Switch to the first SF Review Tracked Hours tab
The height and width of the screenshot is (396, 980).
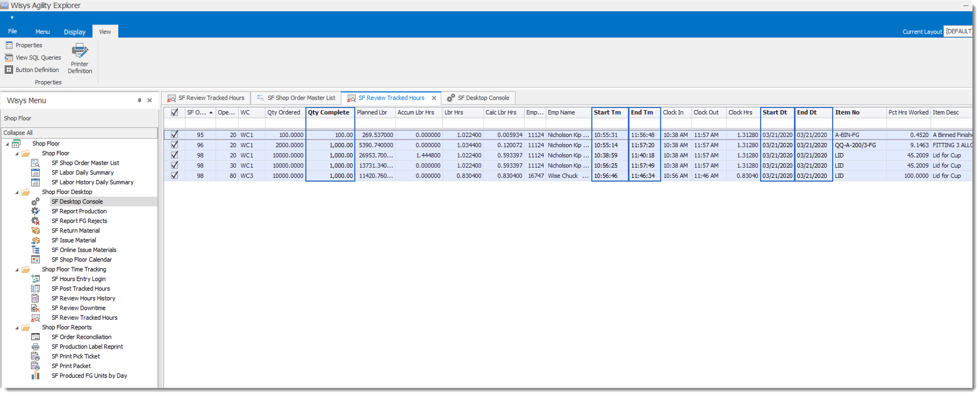[x=206, y=98]
